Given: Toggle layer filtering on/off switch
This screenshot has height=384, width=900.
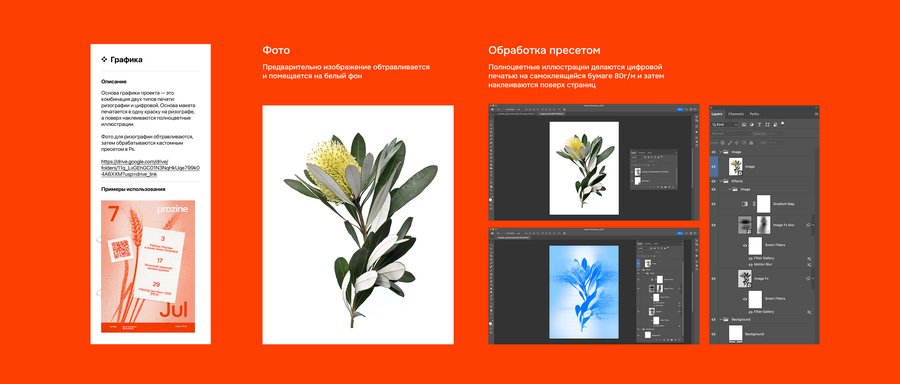Looking at the screenshot, I should tap(782, 123).
